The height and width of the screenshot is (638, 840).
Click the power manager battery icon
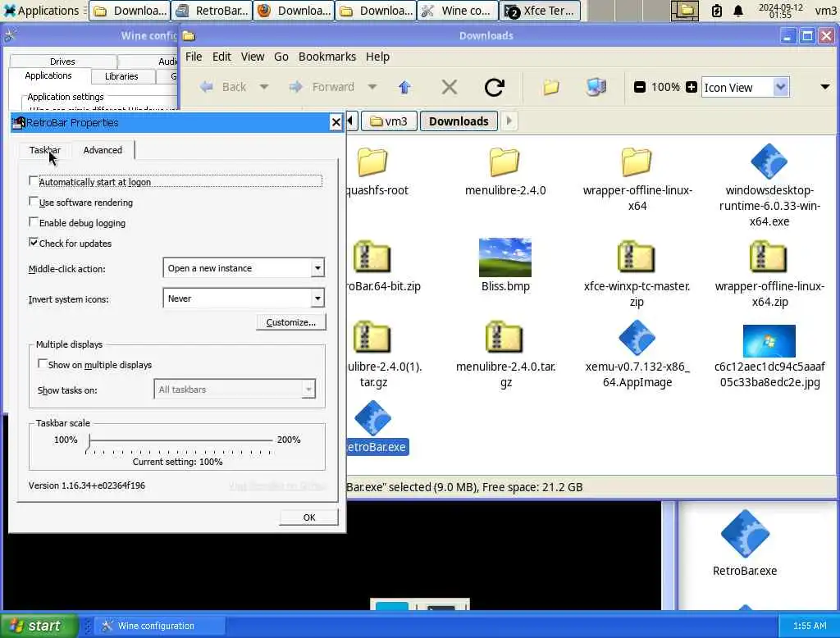(716, 11)
